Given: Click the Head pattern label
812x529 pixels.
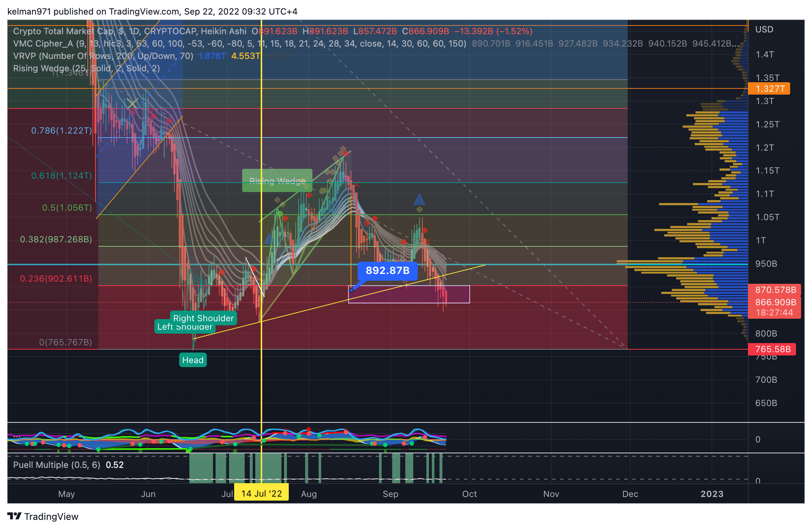Looking at the screenshot, I should click(193, 360).
